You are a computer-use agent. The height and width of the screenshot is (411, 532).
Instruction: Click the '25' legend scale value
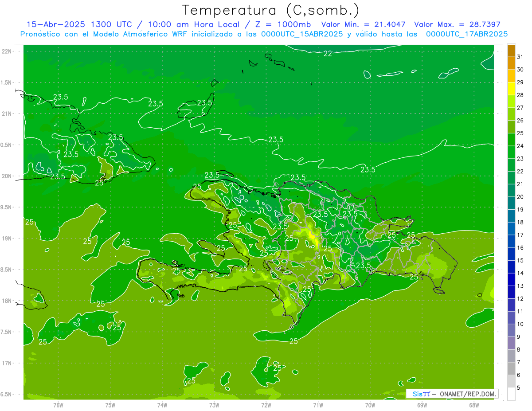click(x=520, y=133)
